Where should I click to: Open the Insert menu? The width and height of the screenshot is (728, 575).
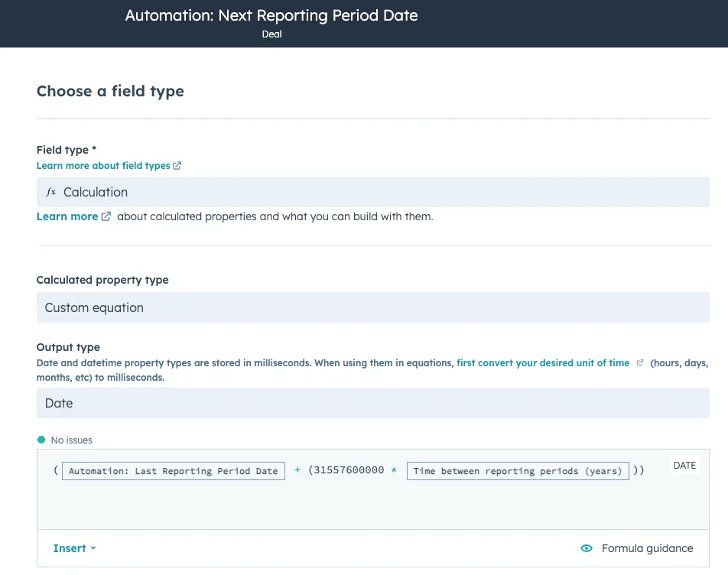[74, 548]
